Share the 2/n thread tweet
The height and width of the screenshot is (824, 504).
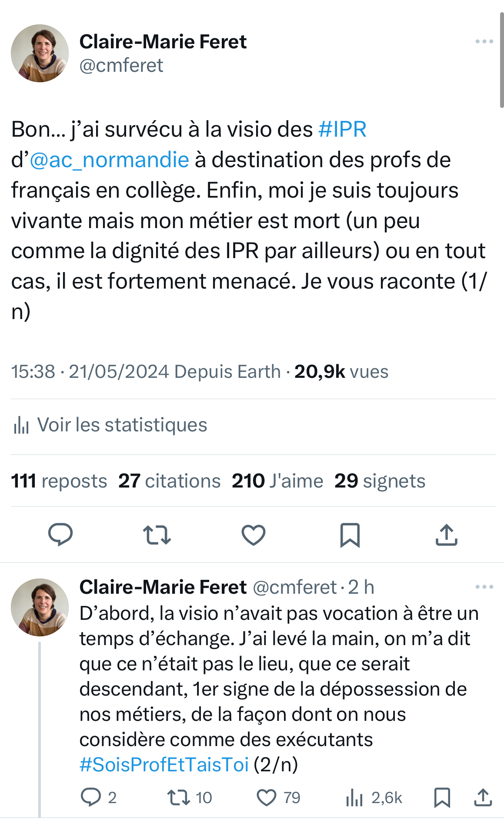(483, 797)
